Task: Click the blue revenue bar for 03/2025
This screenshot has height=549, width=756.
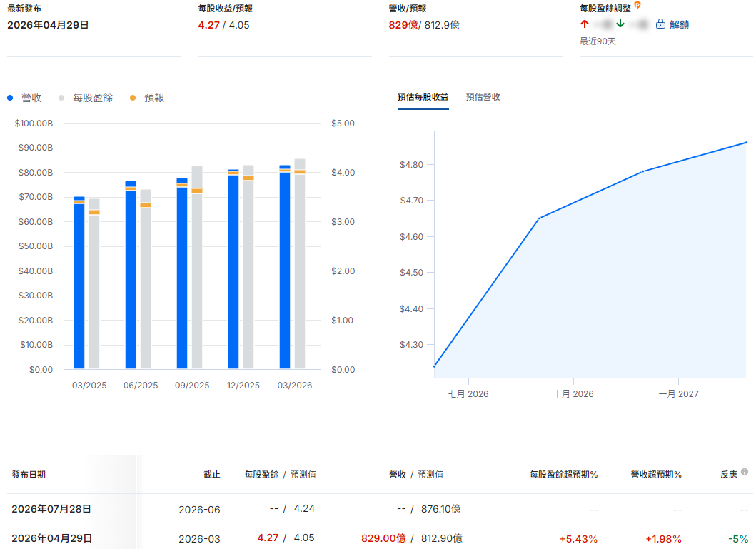Action: tap(79, 283)
